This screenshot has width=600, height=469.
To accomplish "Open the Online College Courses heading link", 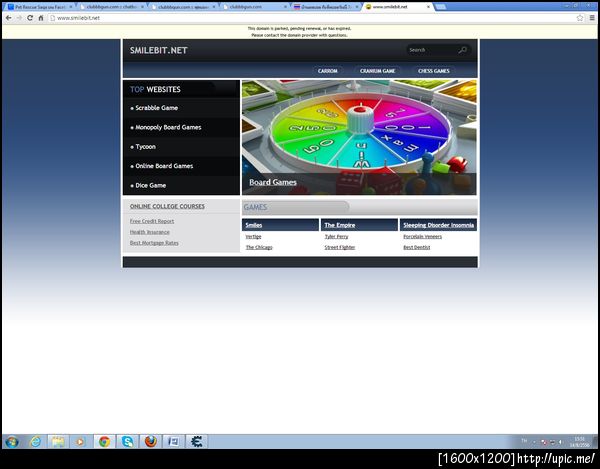I will point(167,206).
